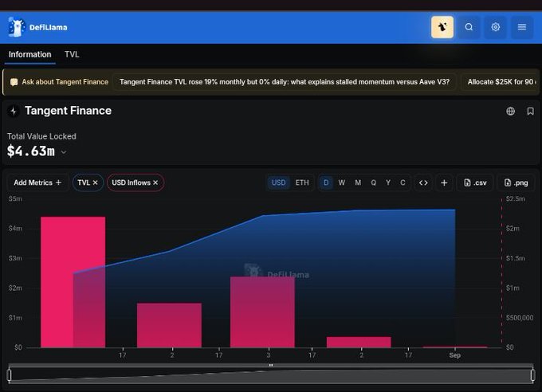Viewport: 542px width, 392px height.
Task: Select cumulative (C) chart grouping
Action: [403, 182]
